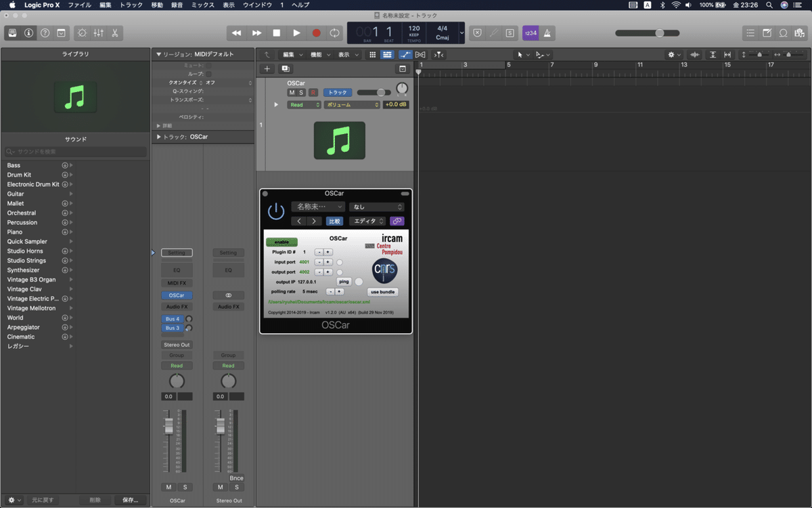Open the ウインドウ menu in menu bar

coord(257,5)
